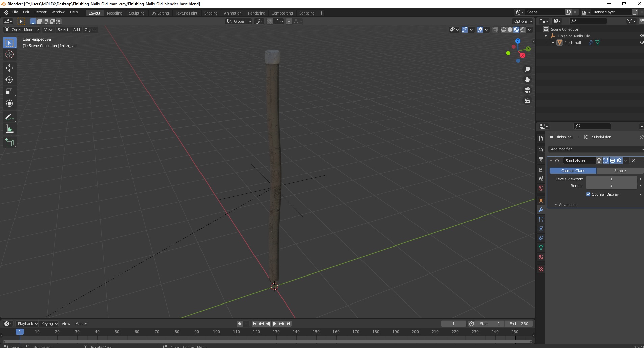Screen dimensions: 644x348
Task: Open the Playback dropdown
Action: click(27, 324)
